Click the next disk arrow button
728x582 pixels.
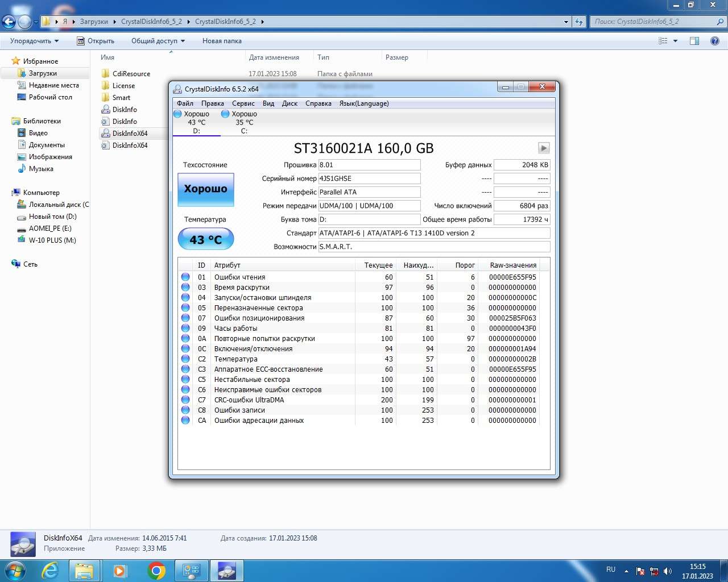[x=544, y=148]
